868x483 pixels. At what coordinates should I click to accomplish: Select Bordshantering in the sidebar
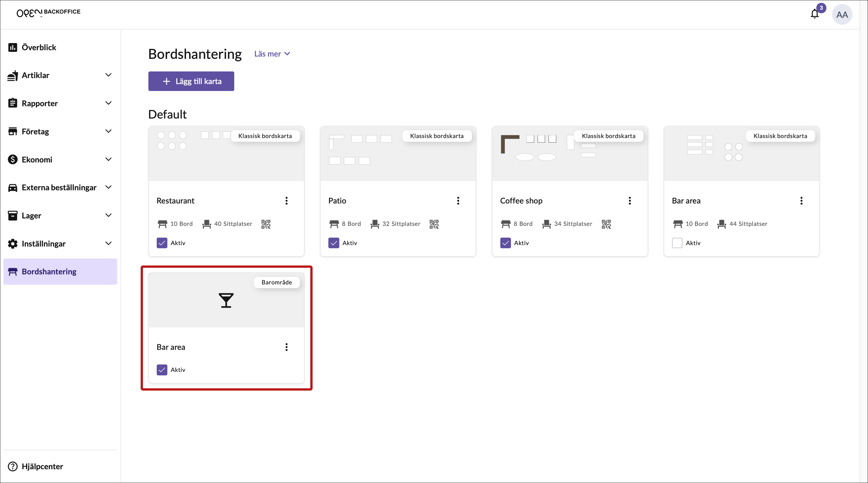click(x=49, y=271)
